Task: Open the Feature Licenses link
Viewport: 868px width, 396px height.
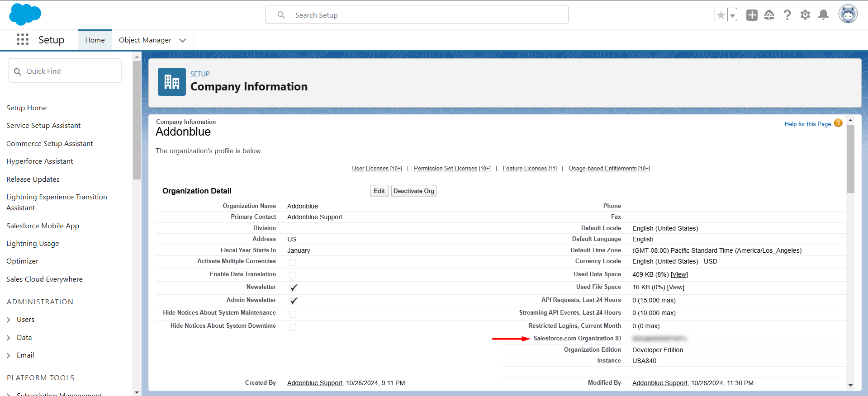Action: [530, 169]
